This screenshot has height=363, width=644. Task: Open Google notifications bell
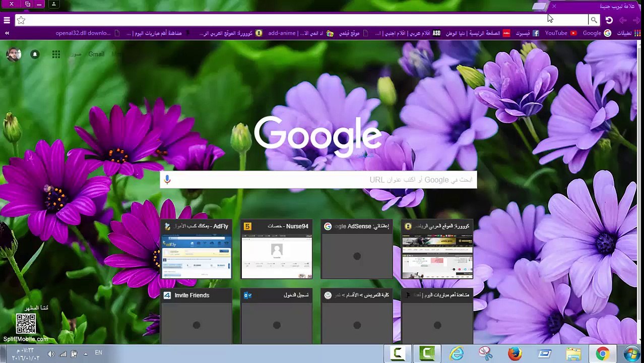(x=35, y=54)
